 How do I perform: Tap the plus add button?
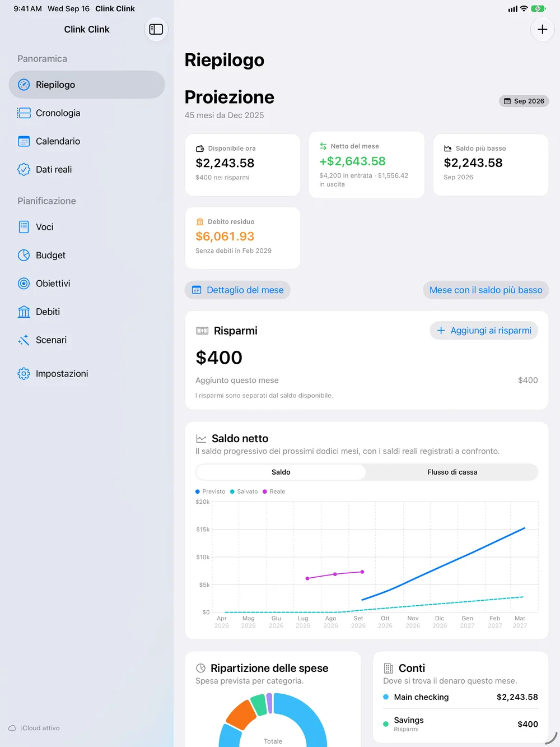542,29
